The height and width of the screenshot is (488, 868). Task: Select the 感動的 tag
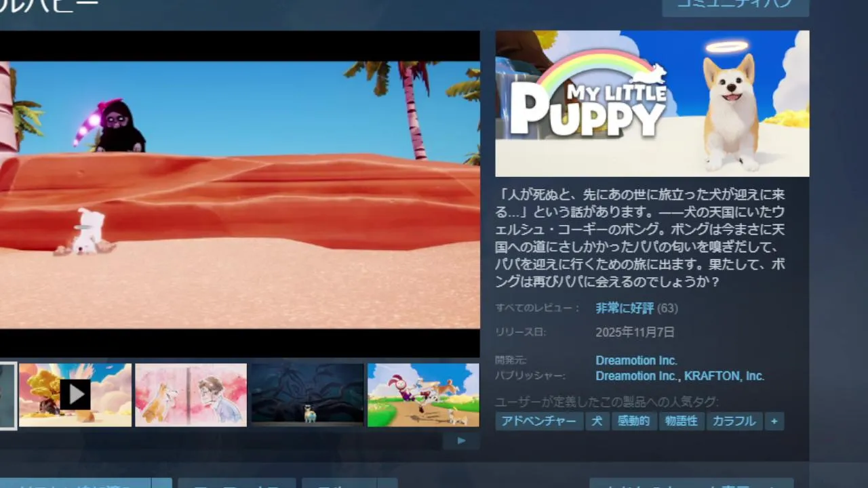pyautogui.click(x=633, y=421)
